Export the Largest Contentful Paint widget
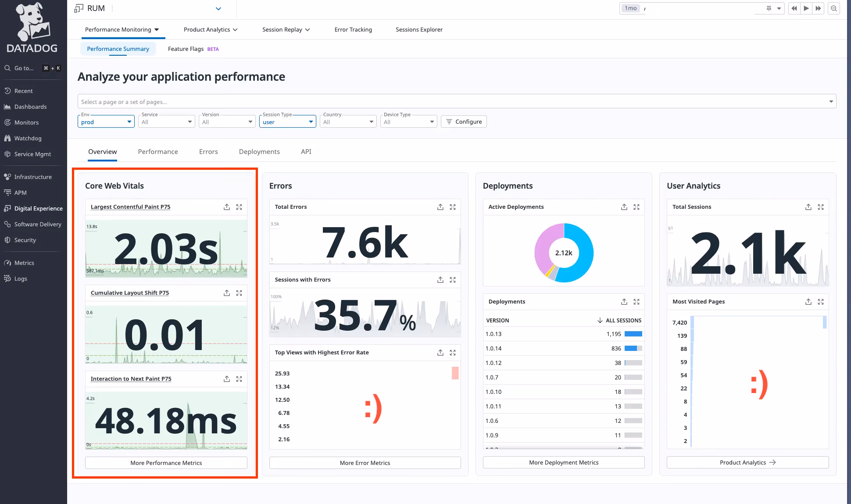Viewport: 851px width, 504px height. [227, 207]
